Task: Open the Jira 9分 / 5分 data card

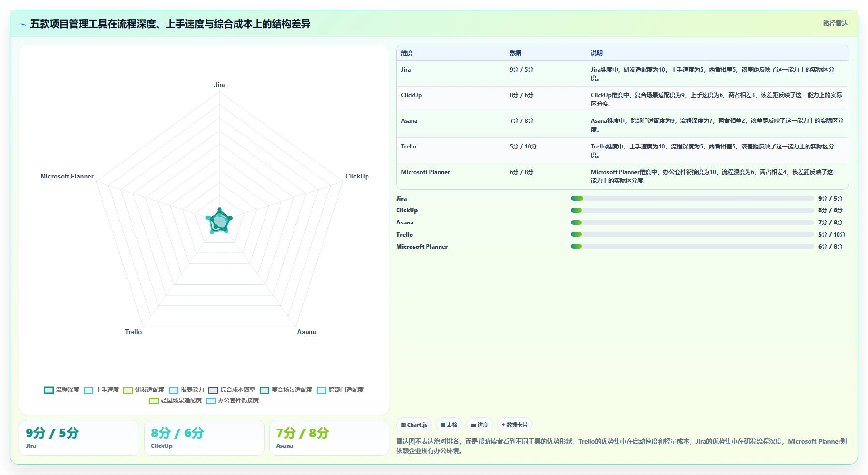Action: (x=79, y=438)
